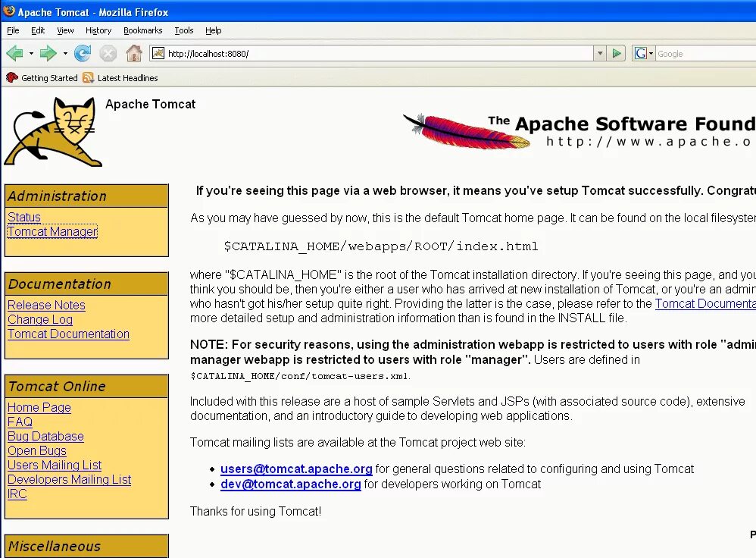Click the Forward arrow navigation button
The height and width of the screenshot is (558, 756).
tap(48, 53)
